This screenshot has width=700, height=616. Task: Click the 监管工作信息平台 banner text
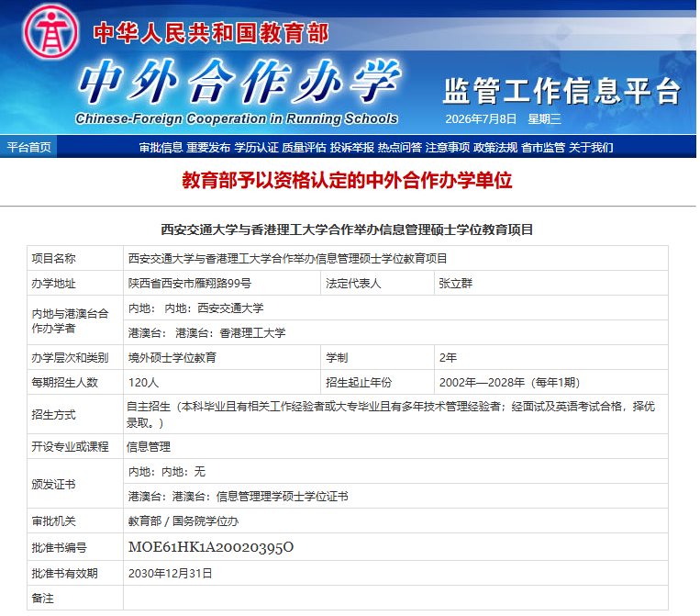coord(561,91)
